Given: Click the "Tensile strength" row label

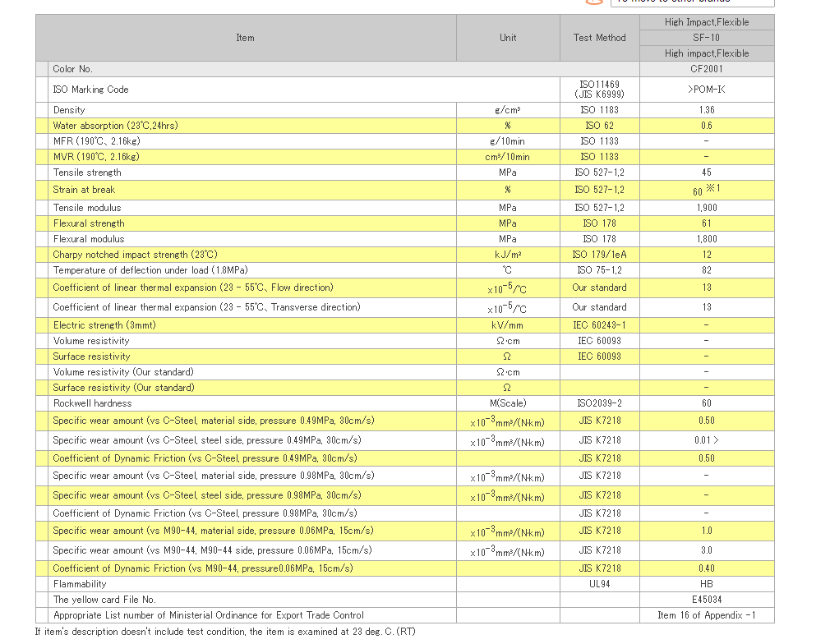Looking at the screenshot, I should [87, 172].
